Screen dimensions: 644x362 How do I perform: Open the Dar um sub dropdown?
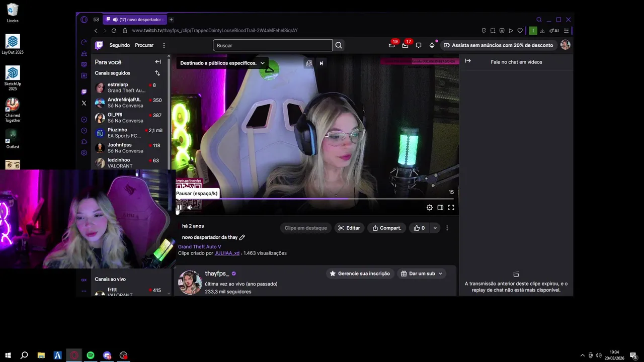point(422,274)
